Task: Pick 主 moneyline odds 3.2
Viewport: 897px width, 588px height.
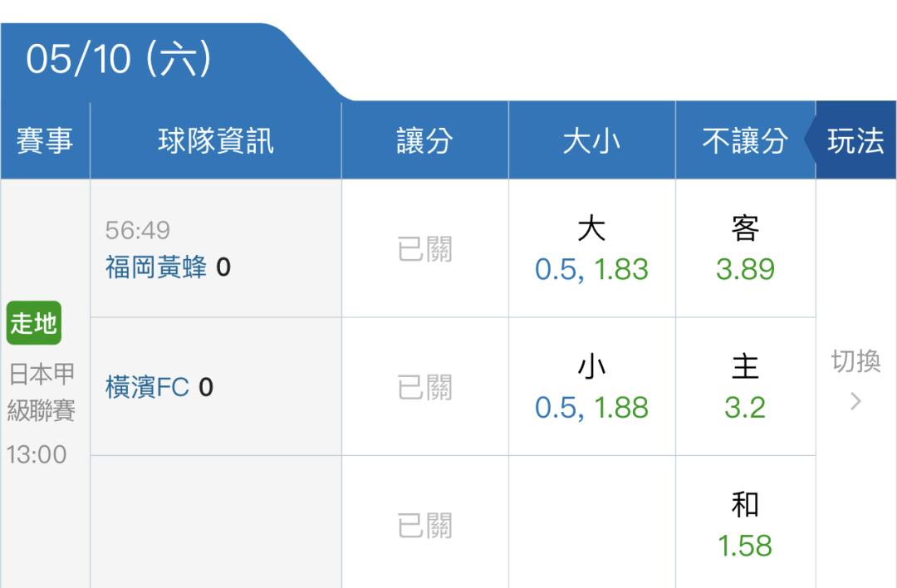Action: pos(745,388)
